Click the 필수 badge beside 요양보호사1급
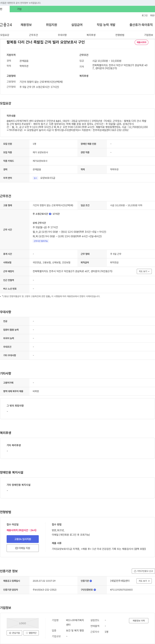This screenshot has height=644, width=155. point(35,178)
